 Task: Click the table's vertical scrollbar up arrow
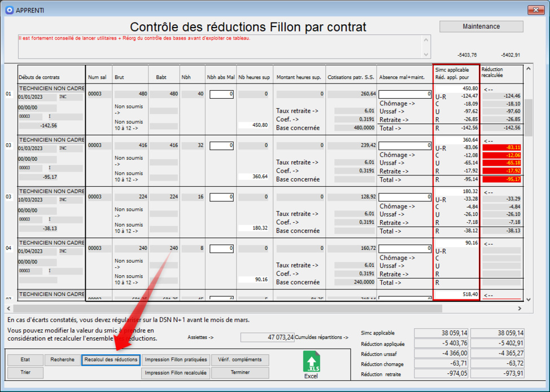pos(528,69)
